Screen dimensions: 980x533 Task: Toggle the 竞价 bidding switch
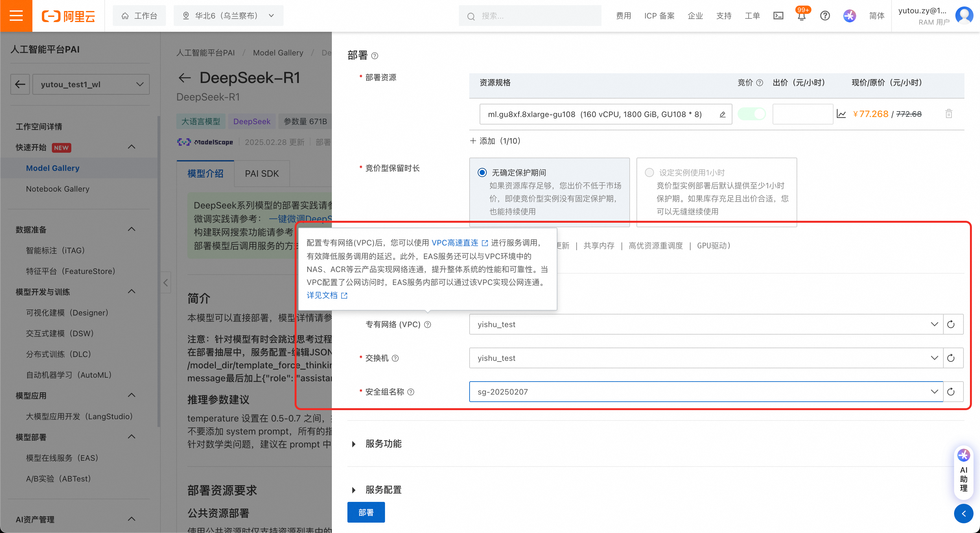click(x=751, y=114)
